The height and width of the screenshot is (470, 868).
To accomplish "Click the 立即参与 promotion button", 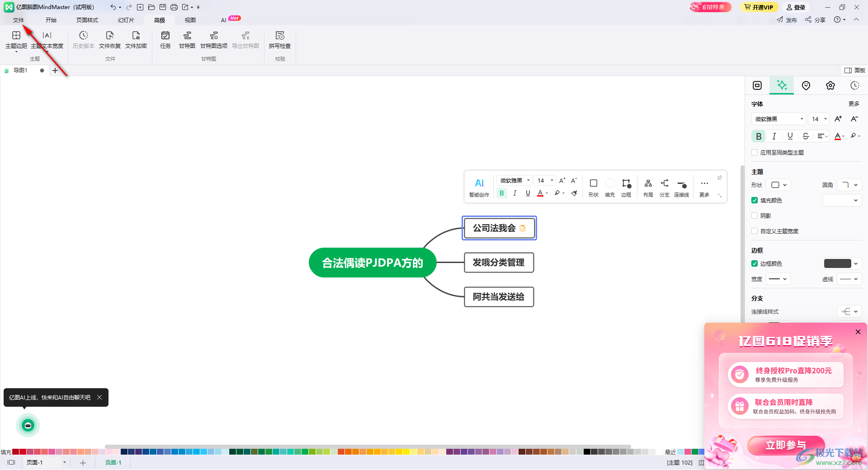I will click(x=786, y=445).
